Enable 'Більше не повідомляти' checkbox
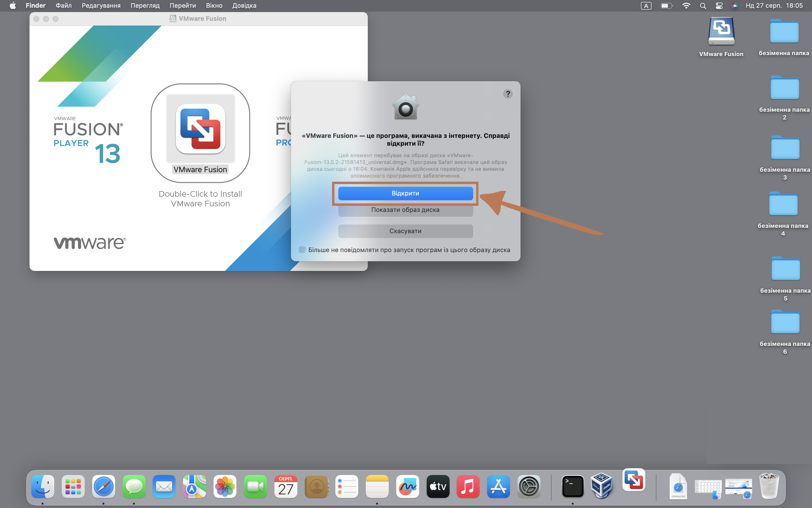Screen dimensions: 812x508 tap(302, 250)
